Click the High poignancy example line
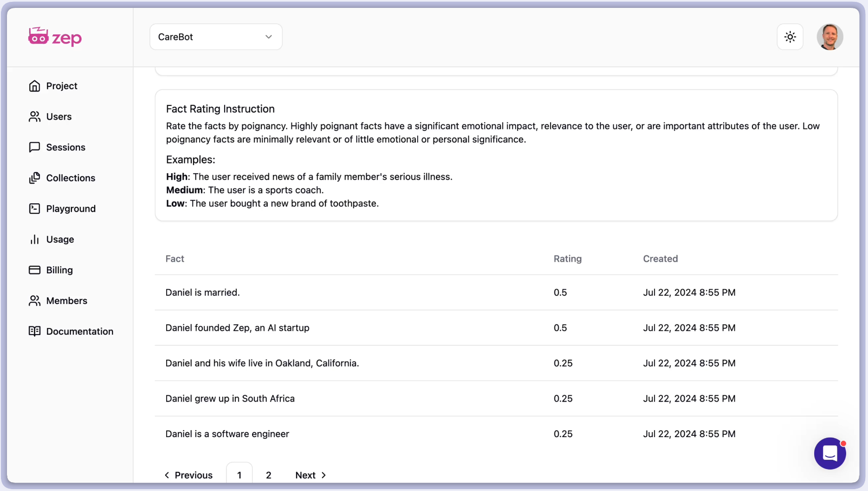This screenshot has height=491, width=868. [309, 177]
